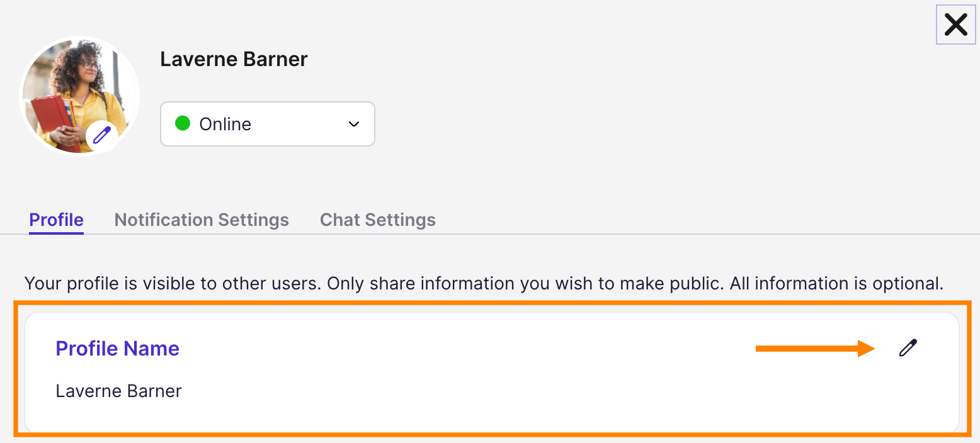Select the Profile tab
The width and height of the screenshot is (980, 443).
coord(56,220)
